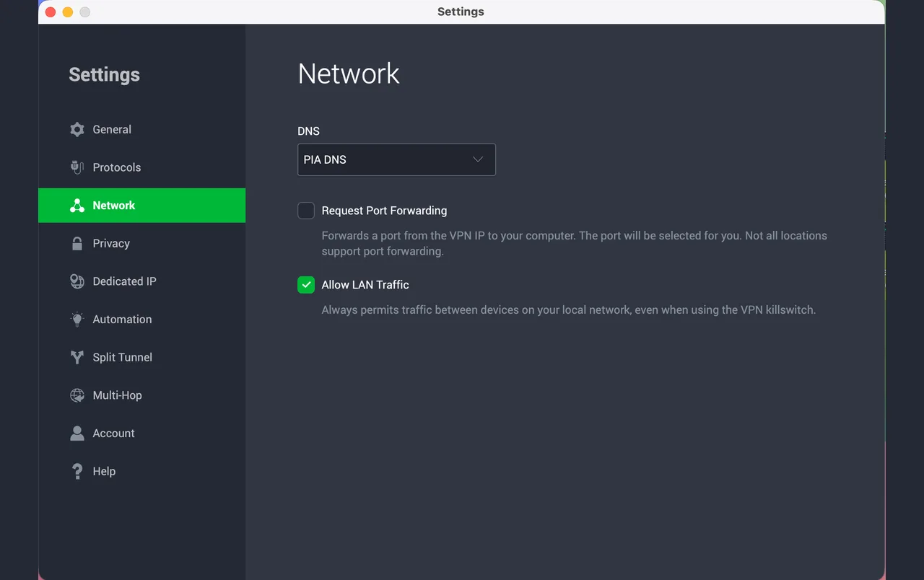924x580 pixels.
Task: Open the Dedicated IP tab
Action: pyautogui.click(x=141, y=281)
